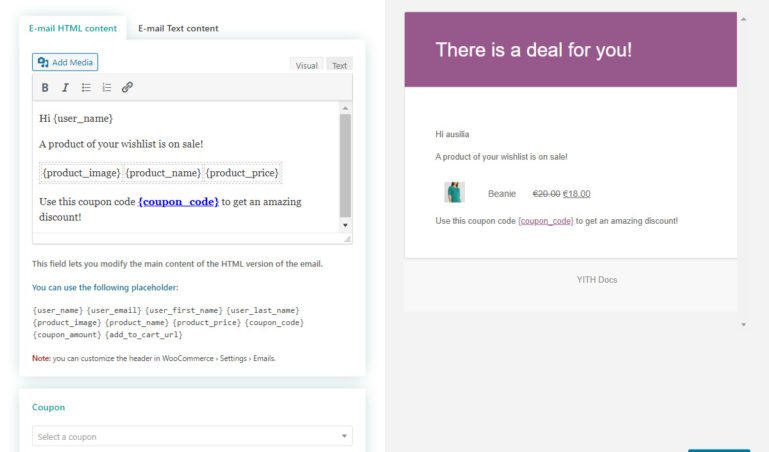Screen dimensions: 769x452
Task: Apply italic formatting in the editor
Action: 65,88
